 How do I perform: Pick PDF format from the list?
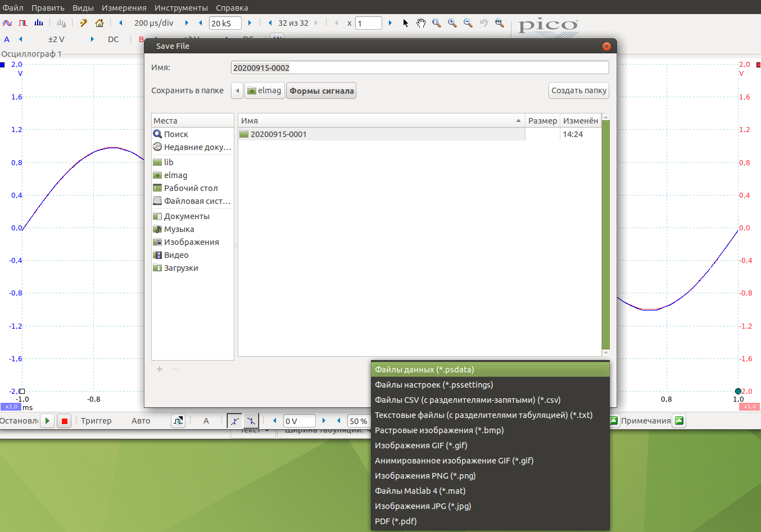tap(396, 521)
